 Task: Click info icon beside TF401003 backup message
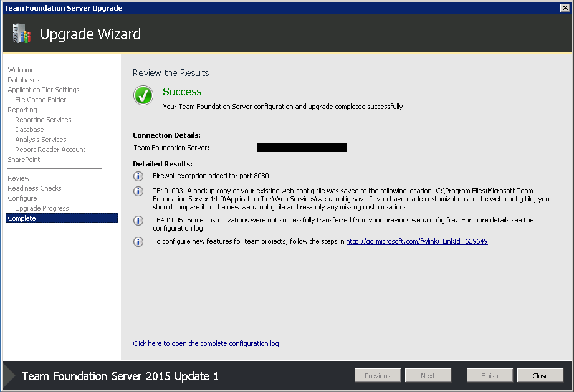tap(138, 191)
